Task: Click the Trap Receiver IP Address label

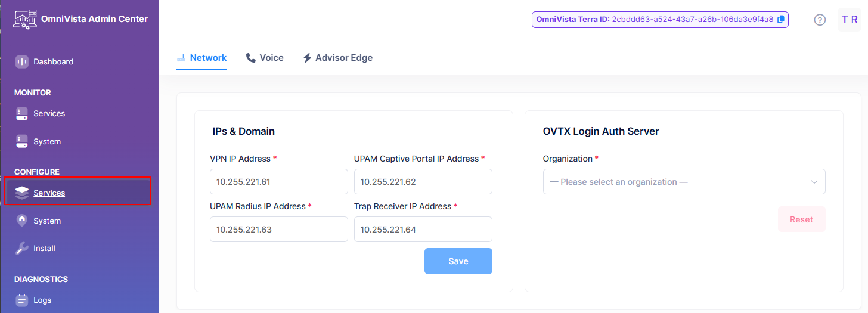Action: [403, 206]
